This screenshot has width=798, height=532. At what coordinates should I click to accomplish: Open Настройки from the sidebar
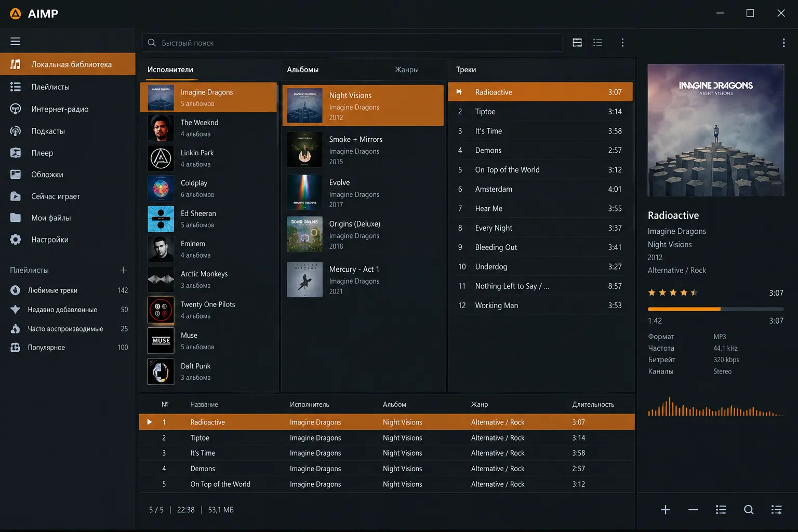click(x=68, y=240)
